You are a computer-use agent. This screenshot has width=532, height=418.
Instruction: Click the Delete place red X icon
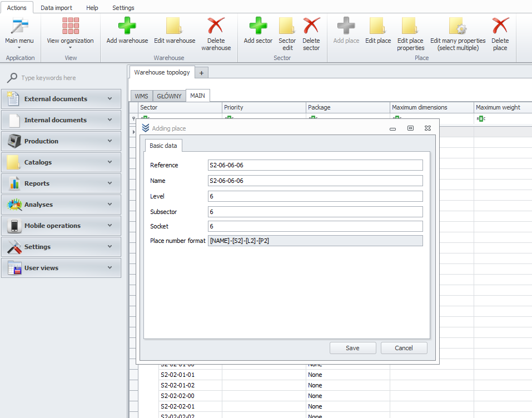click(500, 26)
